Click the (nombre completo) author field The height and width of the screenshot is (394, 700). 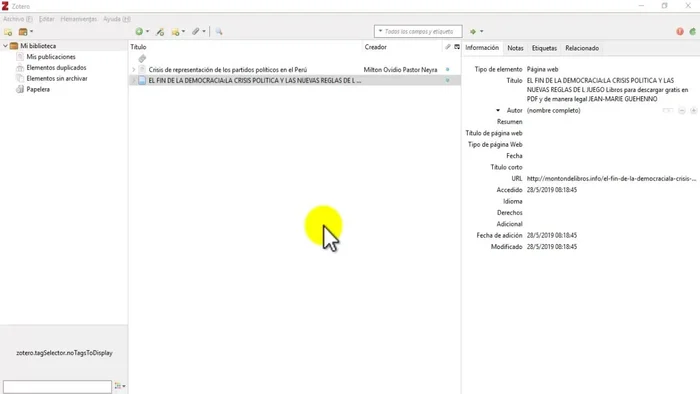pos(554,110)
